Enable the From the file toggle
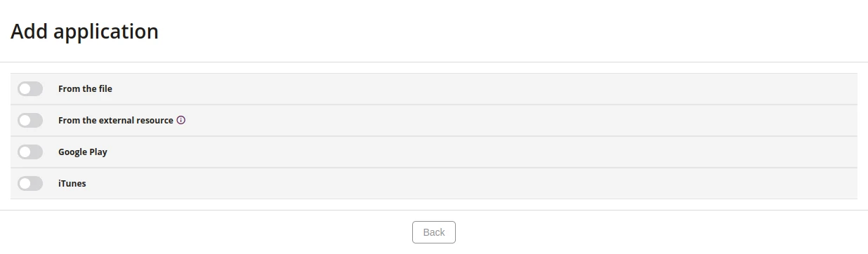This screenshot has width=868, height=254. coord(30,88)
